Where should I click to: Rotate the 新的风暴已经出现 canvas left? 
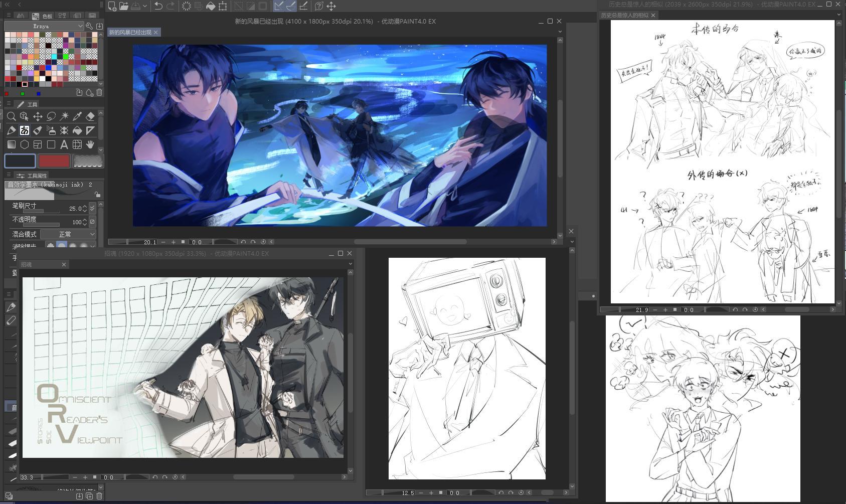(243, 242)
